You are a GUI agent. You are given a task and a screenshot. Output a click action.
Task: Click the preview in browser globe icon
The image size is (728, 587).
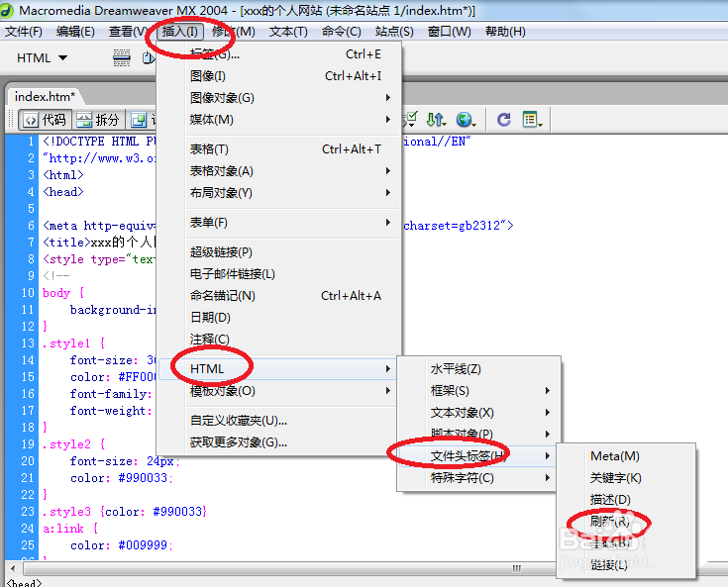[x=466, y=120]
